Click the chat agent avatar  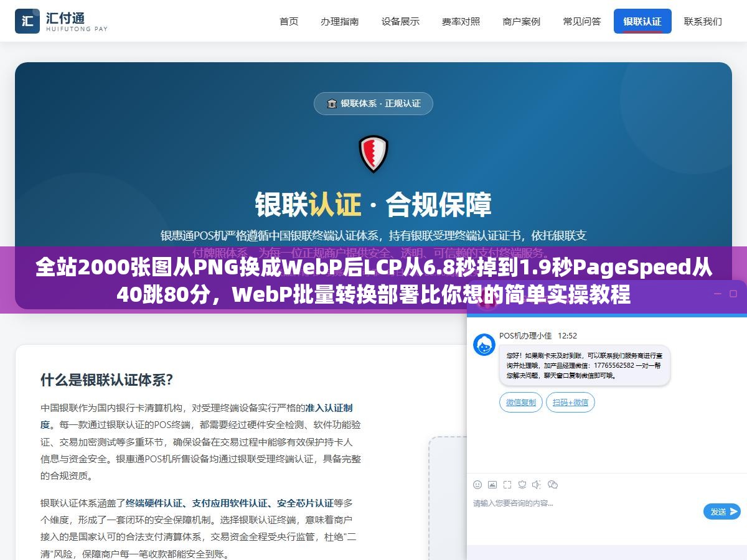pos(484,345)
